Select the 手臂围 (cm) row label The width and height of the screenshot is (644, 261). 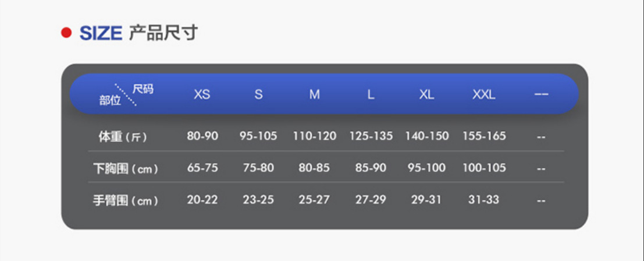[x=126, y=201]
